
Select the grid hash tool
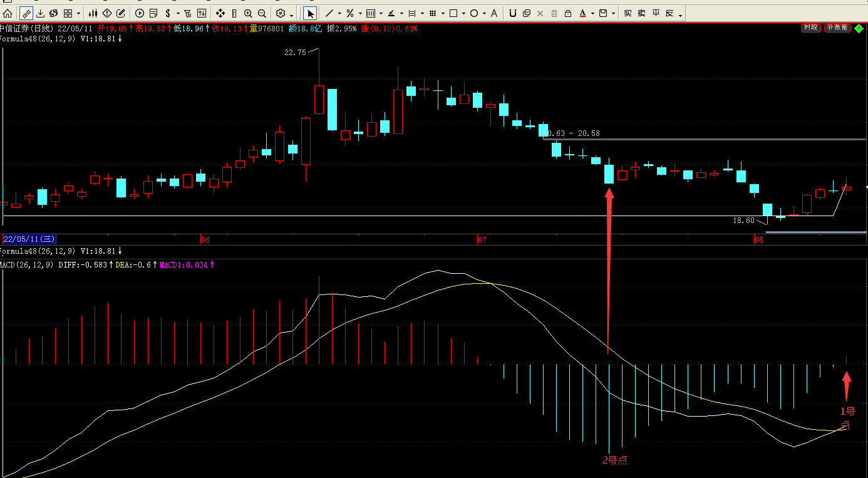point(432,13)
